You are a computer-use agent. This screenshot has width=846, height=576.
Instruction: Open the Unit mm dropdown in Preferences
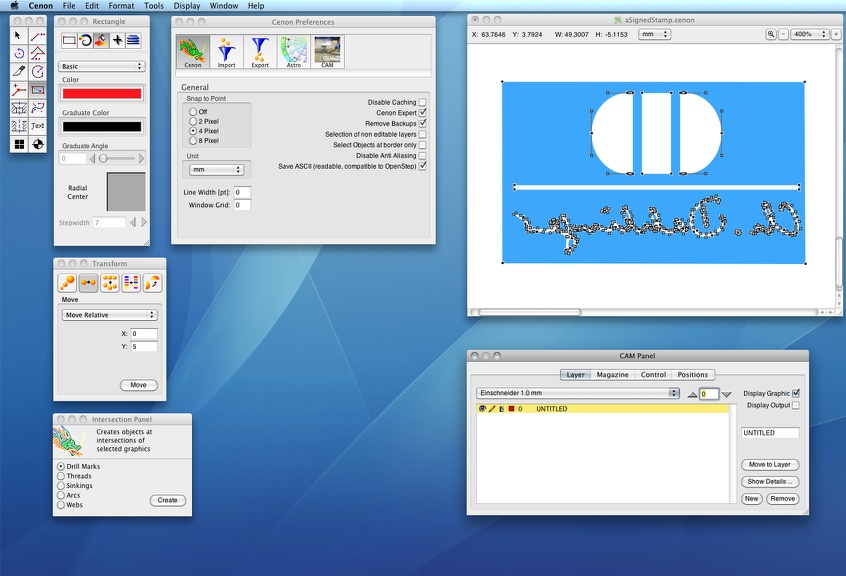[215, 170]
